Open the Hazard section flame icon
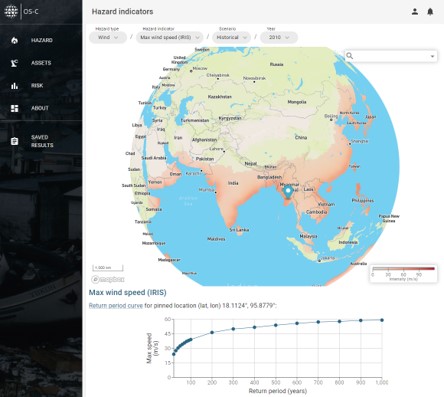Screen dimensions: 444x397 click(x=14, y=40)
